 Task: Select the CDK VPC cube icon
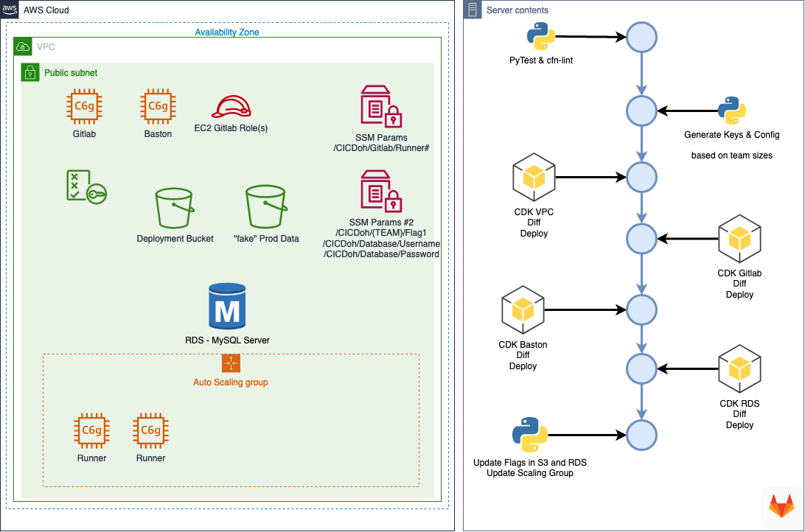[x=534, y=177]
